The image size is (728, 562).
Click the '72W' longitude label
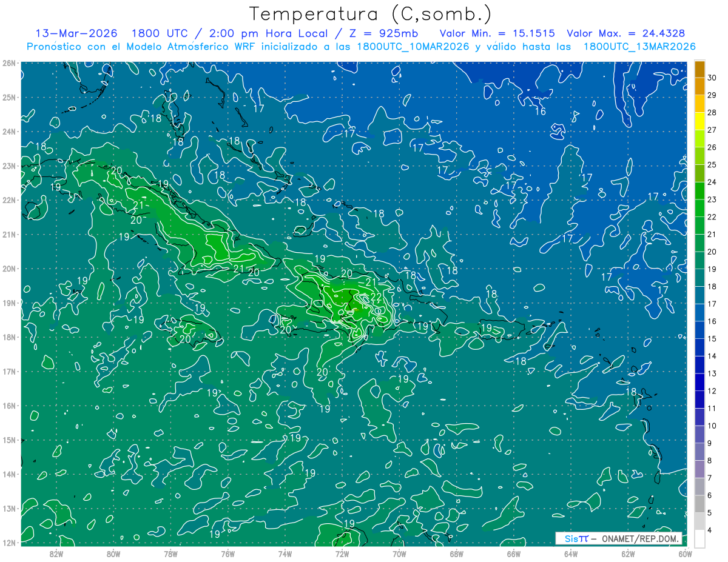pyautogui.click(x=342, y=554)
